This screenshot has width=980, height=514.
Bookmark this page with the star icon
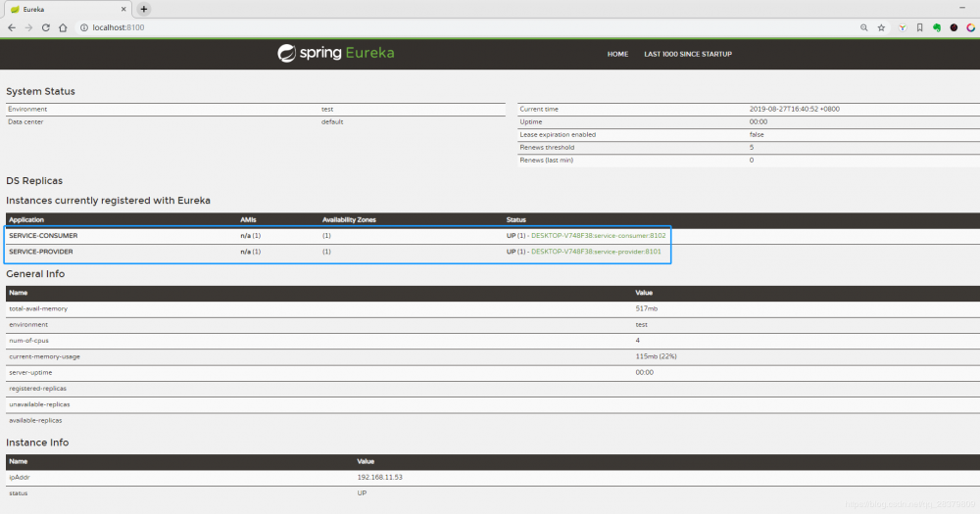[881, 27]
